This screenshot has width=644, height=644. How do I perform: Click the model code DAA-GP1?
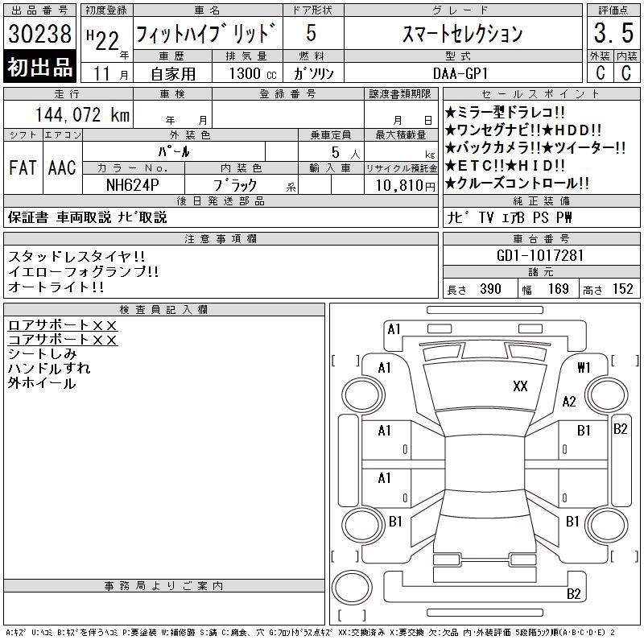point(460,73)
